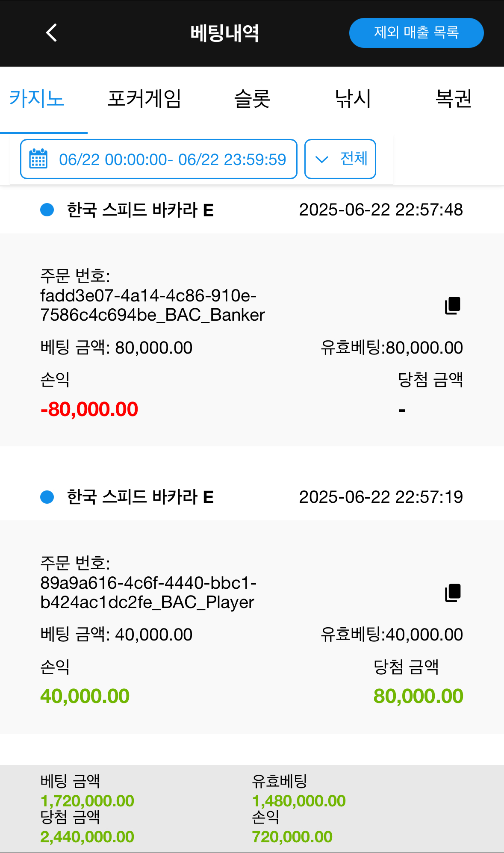This screenshot has height=853, width=504.
Task: Click blue dot beside 22:57:19 bet entry
Action: tap(47, 497)
